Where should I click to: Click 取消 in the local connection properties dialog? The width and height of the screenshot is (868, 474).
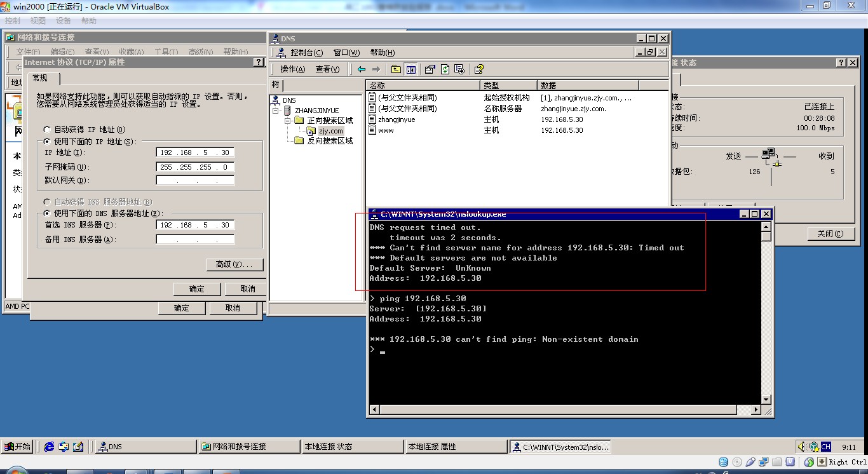coord(233,308)
